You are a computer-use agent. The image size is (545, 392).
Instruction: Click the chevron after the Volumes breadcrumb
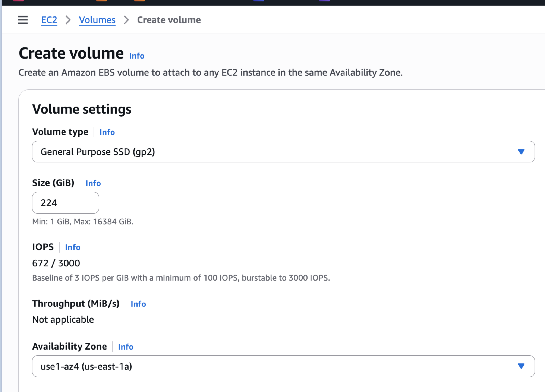pos(126,20)
